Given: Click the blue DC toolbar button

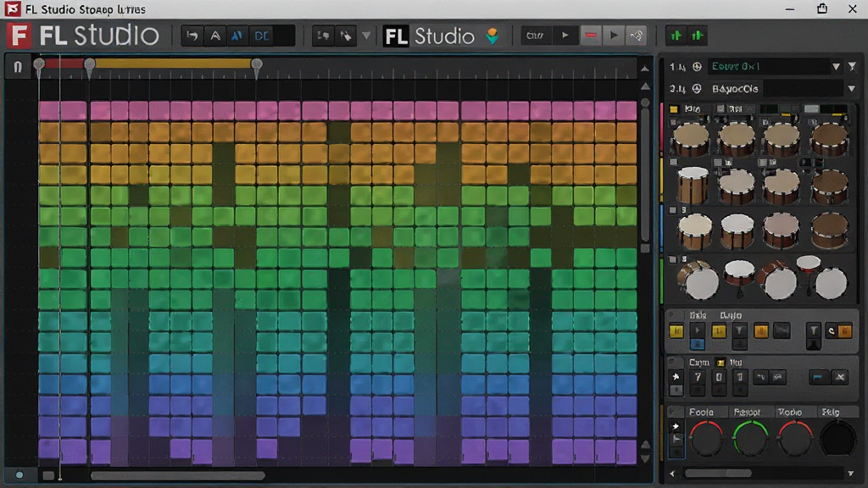Looking at the screenshot, I should [x=261, y=36].
